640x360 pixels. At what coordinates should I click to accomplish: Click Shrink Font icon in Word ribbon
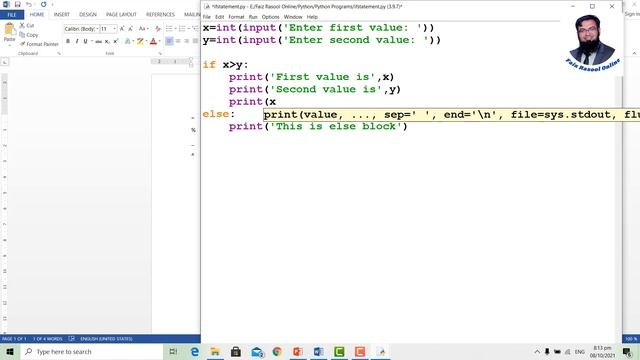(130, 29)
